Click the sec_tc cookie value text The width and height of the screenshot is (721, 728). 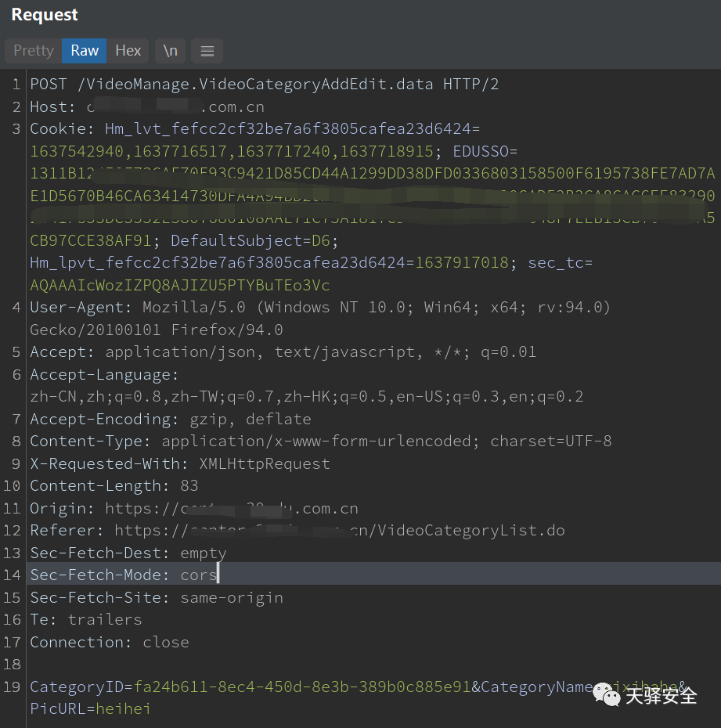coord(180,285)
